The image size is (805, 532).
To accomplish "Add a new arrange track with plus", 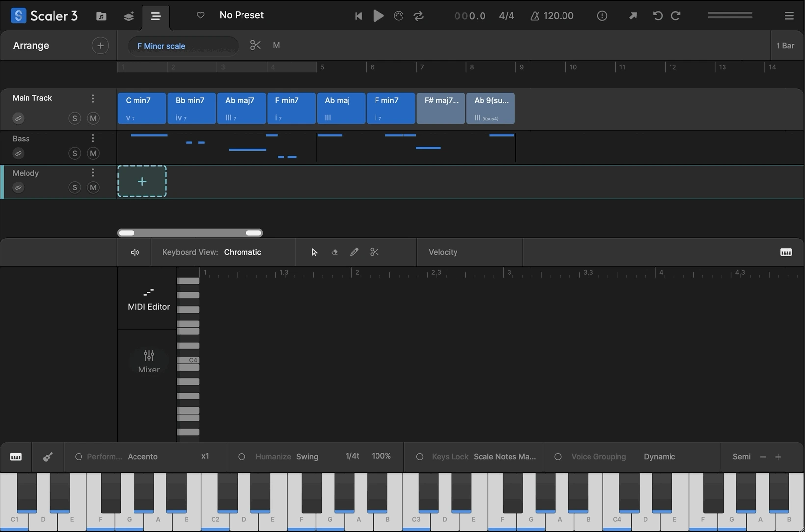I will click(x=100, y=46).
